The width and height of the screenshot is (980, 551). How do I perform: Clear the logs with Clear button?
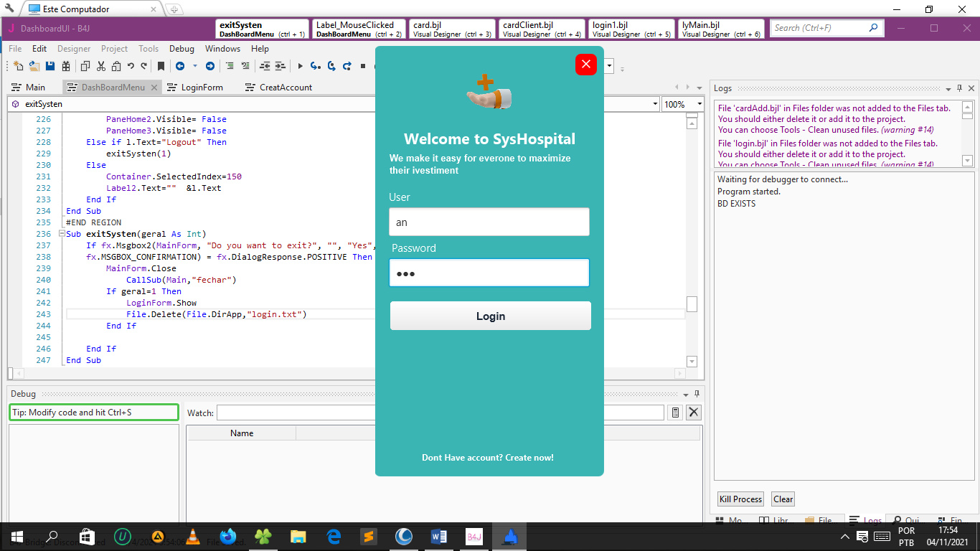[783, 499]
